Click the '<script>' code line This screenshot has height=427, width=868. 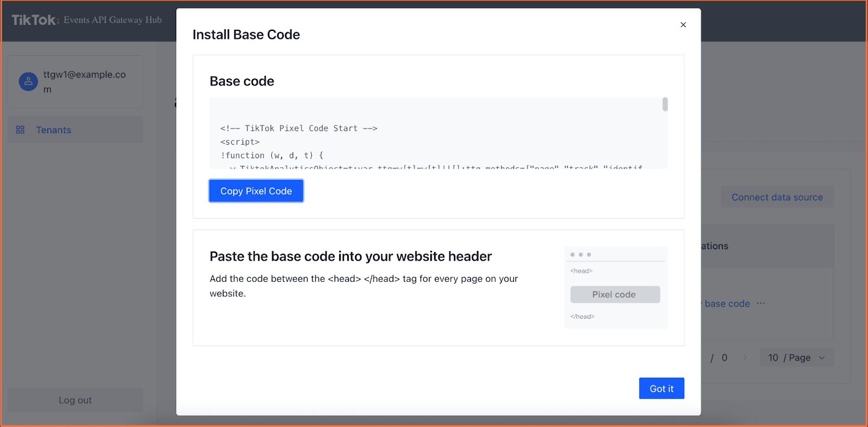point(240,142)
